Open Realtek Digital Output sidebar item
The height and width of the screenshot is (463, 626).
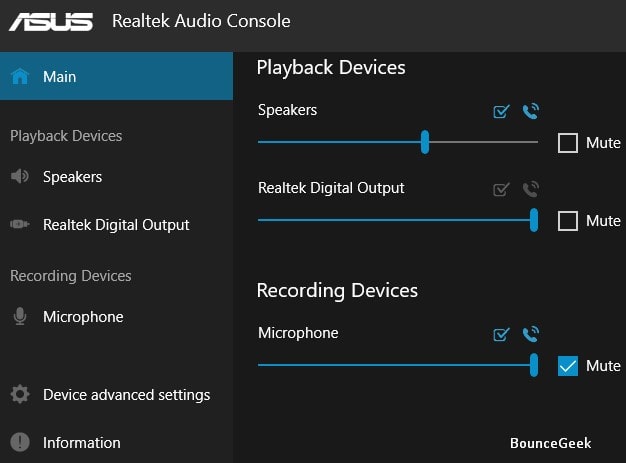(x=115, y=225)
